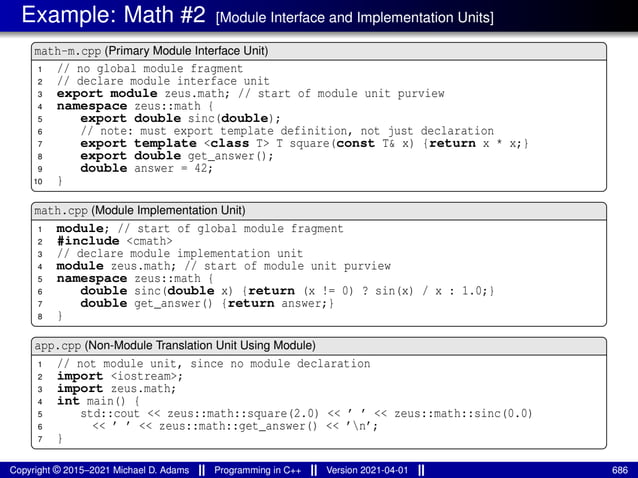This screenshot has width=638, height=478.
Task: Click the line 'module; // start of global module fragment'
Action: pyautogui.click(x=200, y=229)
